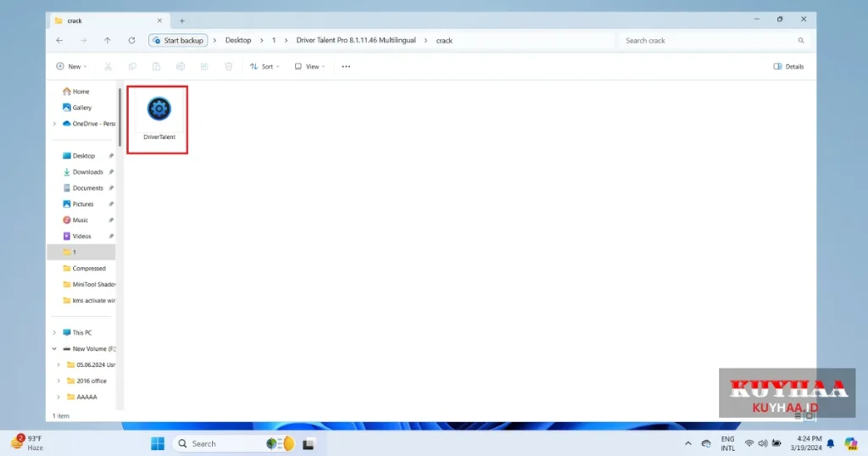This screenshot has height=456, width=868.
Task: Expand the This PC tree node
Action: 54,332
